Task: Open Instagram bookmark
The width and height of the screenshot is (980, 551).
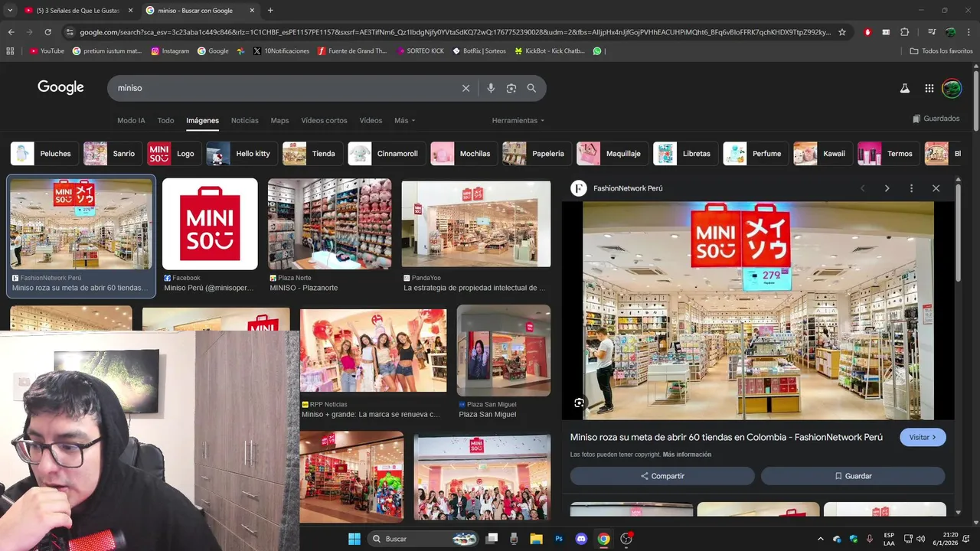Action: pos(170,51)
